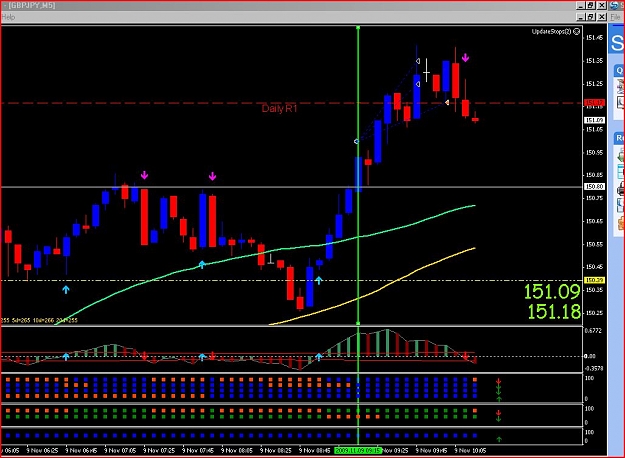Minimize the window using title bar button
The height and width of the screenshot is (458, 625).
point(581,6)
